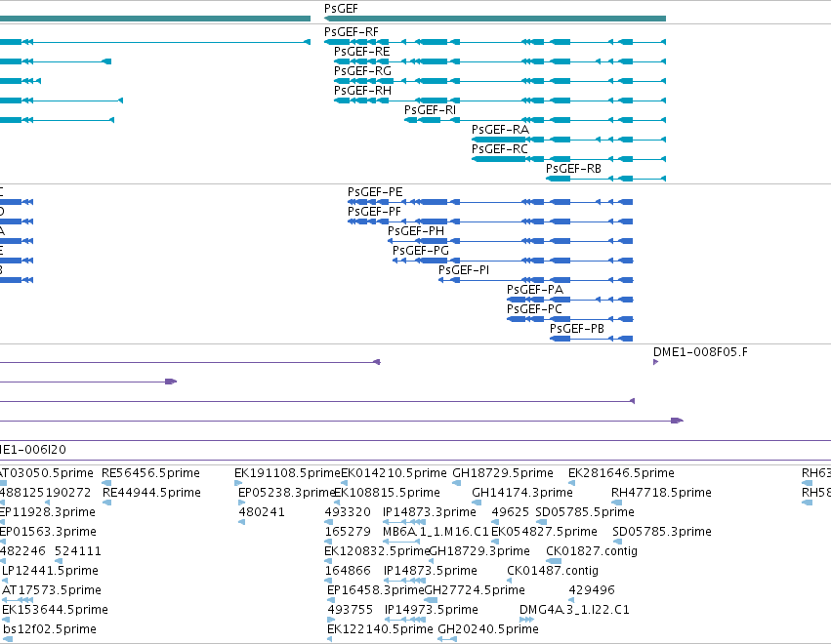Select the PsGEF-PG protein label
The width and height of the screenshot is (831, 644).
click(421, 251)
